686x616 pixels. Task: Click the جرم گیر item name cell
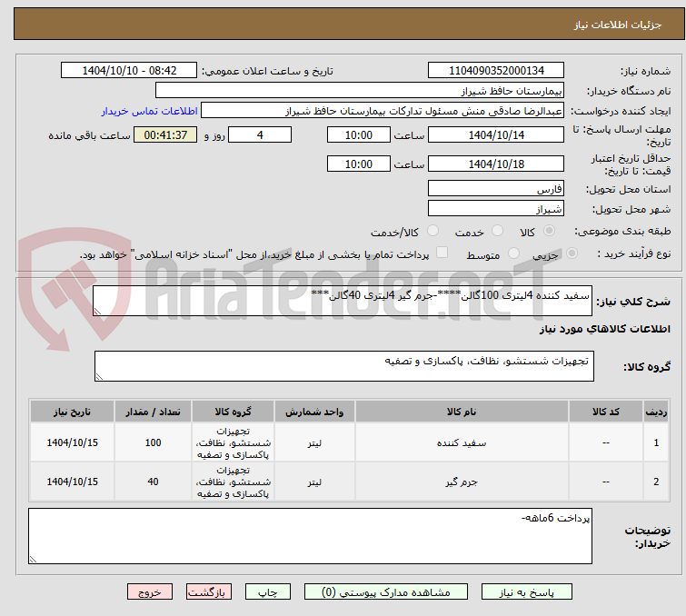(x=462, y=482)
